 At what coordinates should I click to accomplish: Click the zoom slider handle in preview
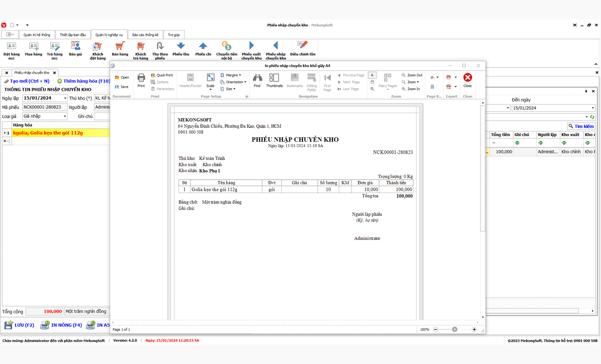pyautogui.click(x=454, y=329)
